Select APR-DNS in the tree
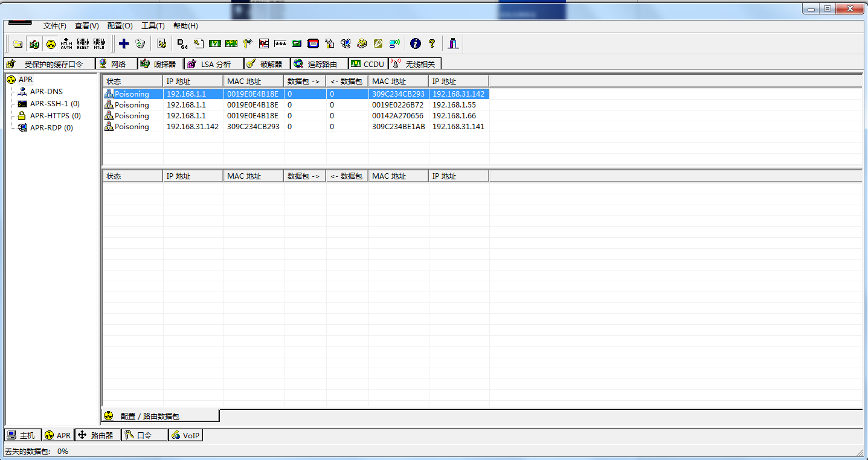The width and height of the screenshot is (868, 460). coord(47,92)
